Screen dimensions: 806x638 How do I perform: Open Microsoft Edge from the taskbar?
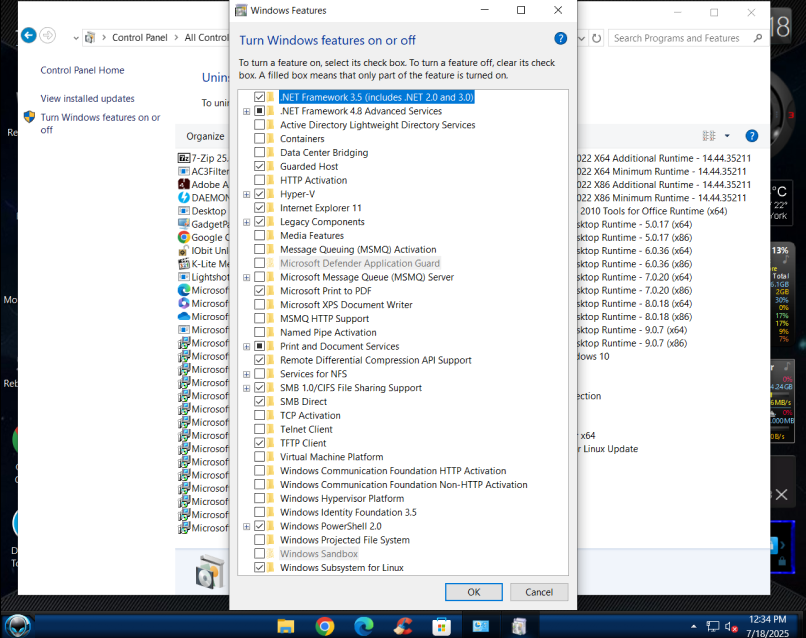coord(364,626)
